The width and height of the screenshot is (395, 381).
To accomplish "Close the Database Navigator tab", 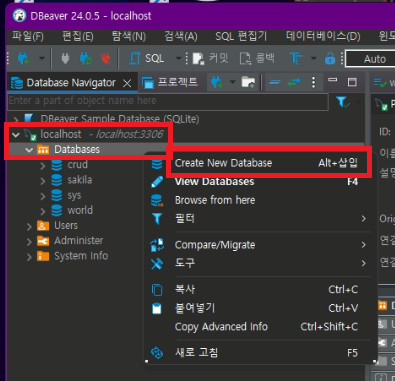I will (x=127, y=83).
